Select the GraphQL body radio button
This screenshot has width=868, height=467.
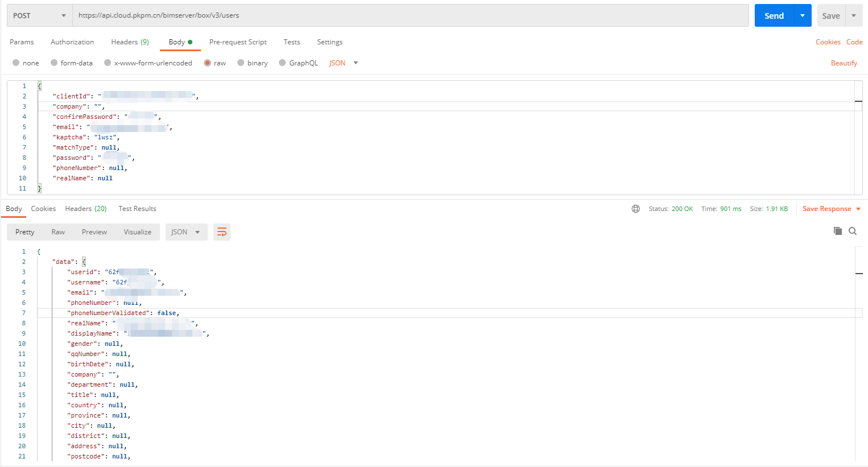282,63
